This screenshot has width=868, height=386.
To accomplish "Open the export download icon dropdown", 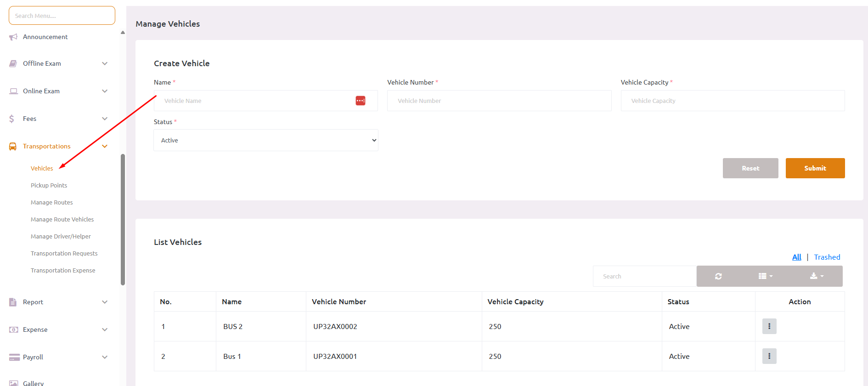I will pos(816,276).
